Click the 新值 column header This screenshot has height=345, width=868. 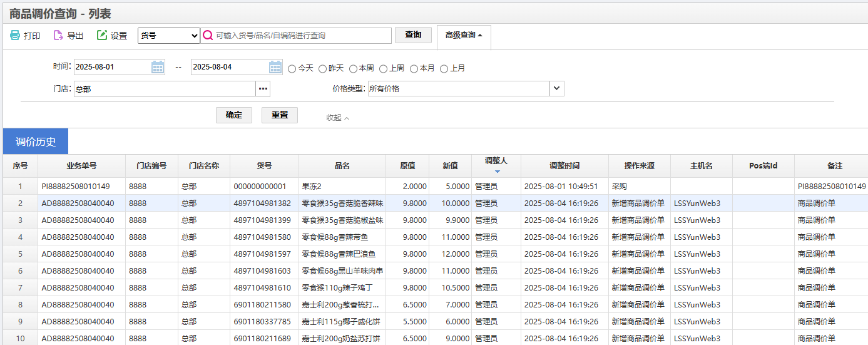(x=451, y=166)
